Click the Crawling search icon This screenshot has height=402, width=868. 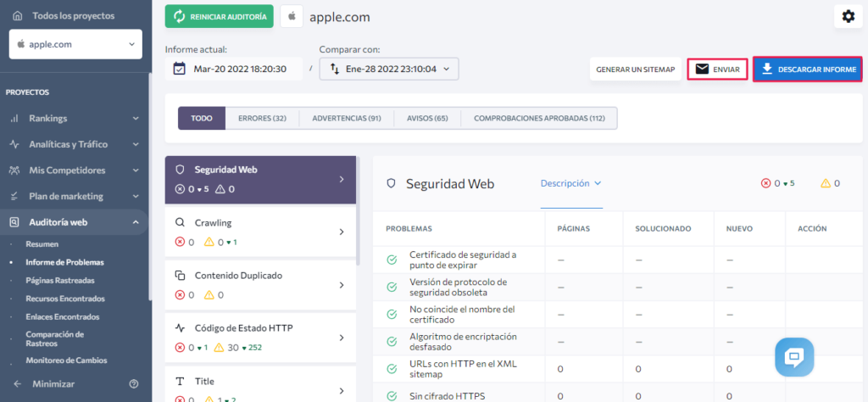180,222
